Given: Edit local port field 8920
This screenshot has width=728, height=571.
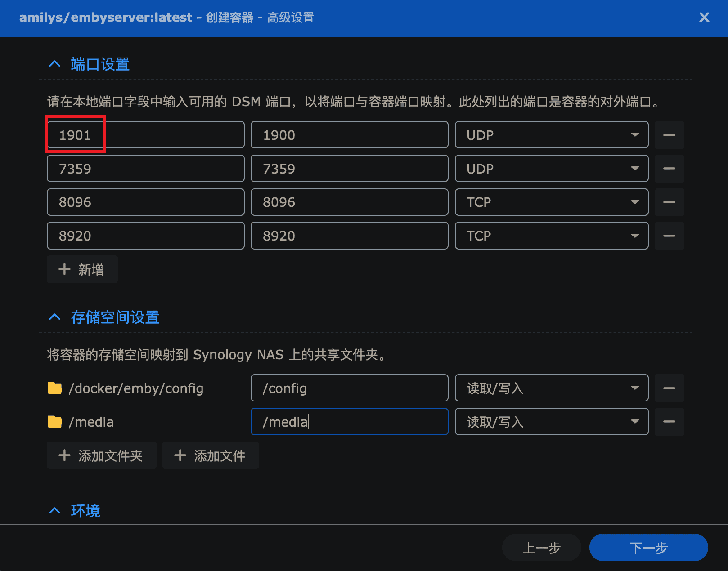Looking at the screenshot, I should click(146, 236).
